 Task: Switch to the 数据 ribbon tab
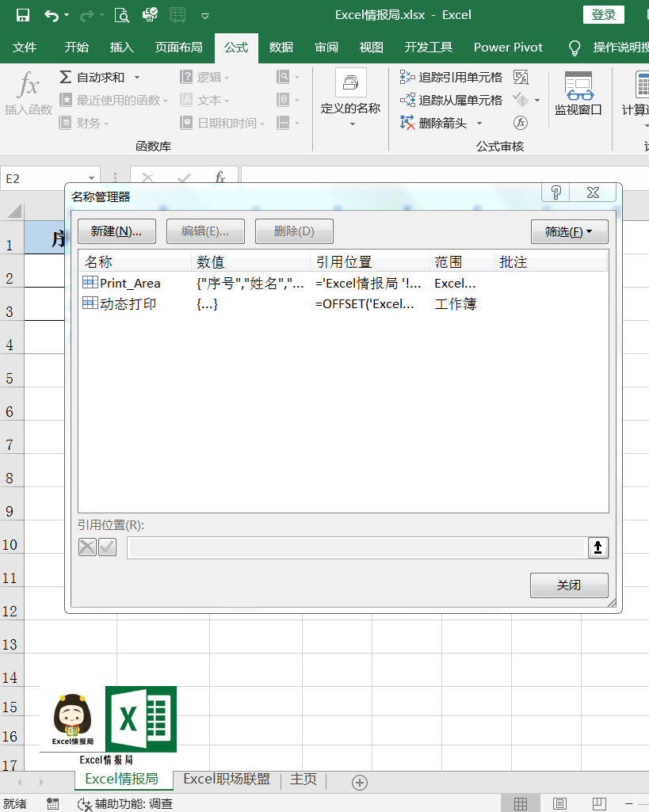tap(281, 48)
